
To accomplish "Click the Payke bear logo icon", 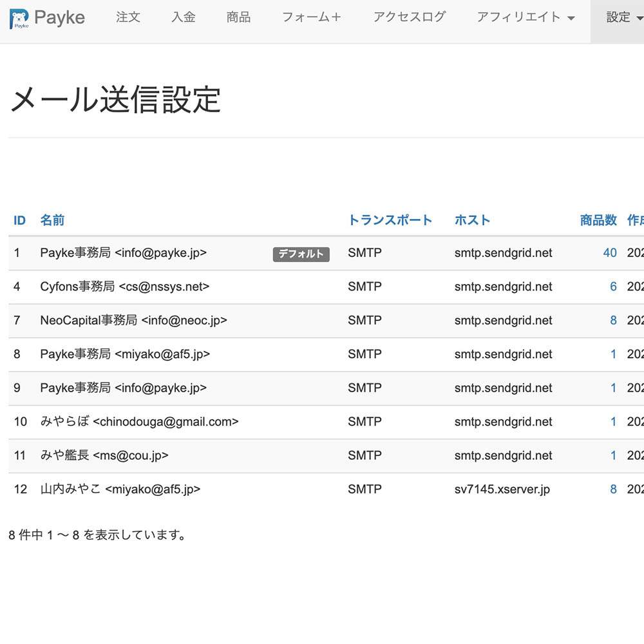I will [x=19, y=19].
